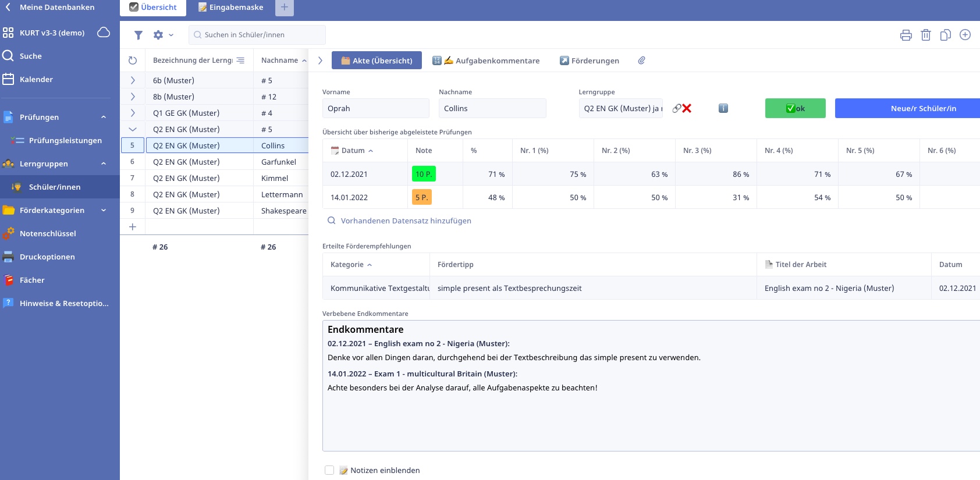Click the green ok button
The width and height of the screenshot is (980, 480).
pos(795,108)
